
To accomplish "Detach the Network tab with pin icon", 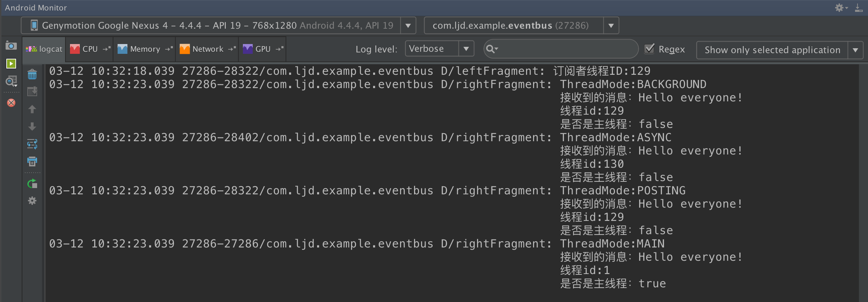I will [x=232, y=49].
